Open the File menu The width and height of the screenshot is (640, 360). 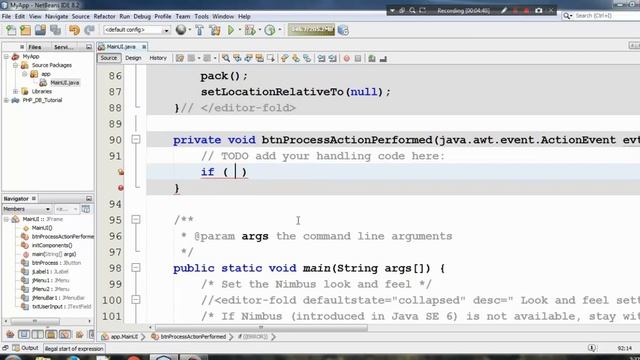(x=6, y=16)
